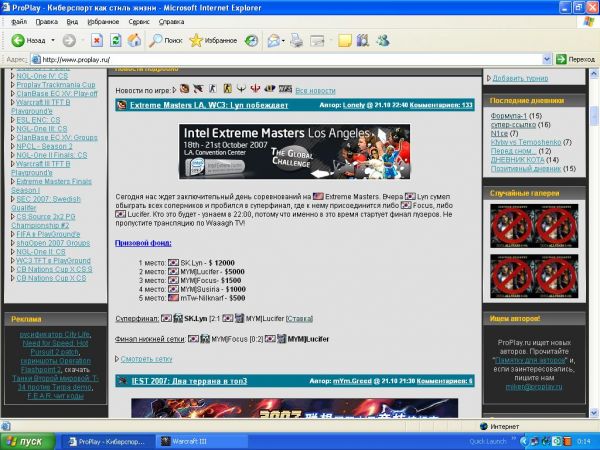600x450 pixels.
Task: Open the Файл menu
Action: [19, 22]
